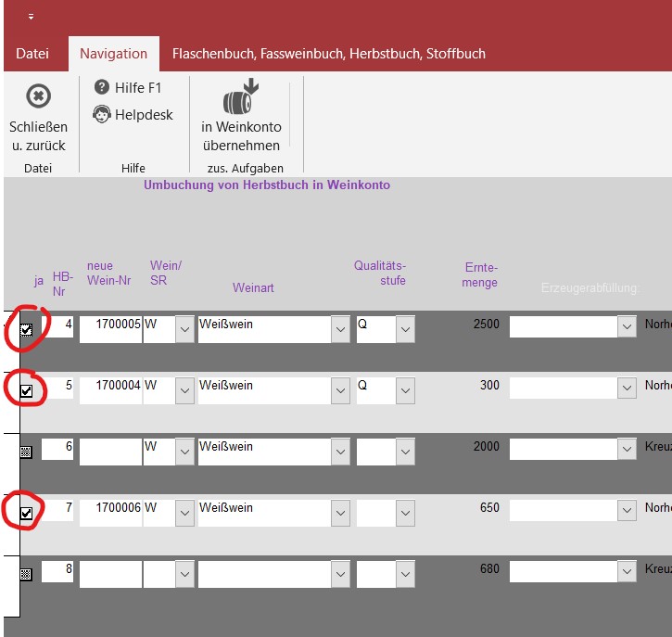Click the barrel icon in Weinkonto übernehmen
This screenshot has width=672, height=637.
point(241,97)
